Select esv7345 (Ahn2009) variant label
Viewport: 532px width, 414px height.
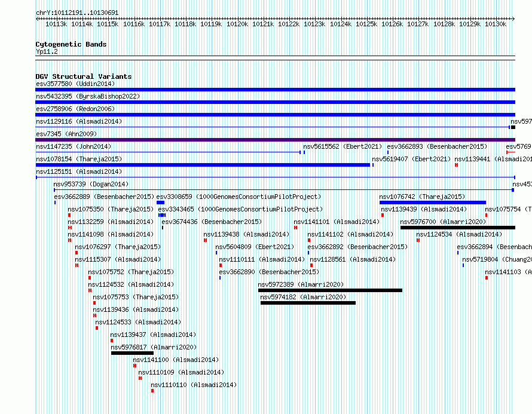(x=66, y=134)
